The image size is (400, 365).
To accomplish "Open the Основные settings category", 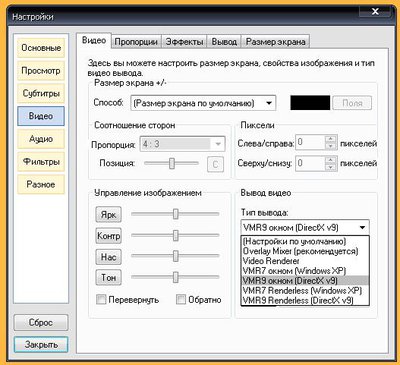I will 41,48.
